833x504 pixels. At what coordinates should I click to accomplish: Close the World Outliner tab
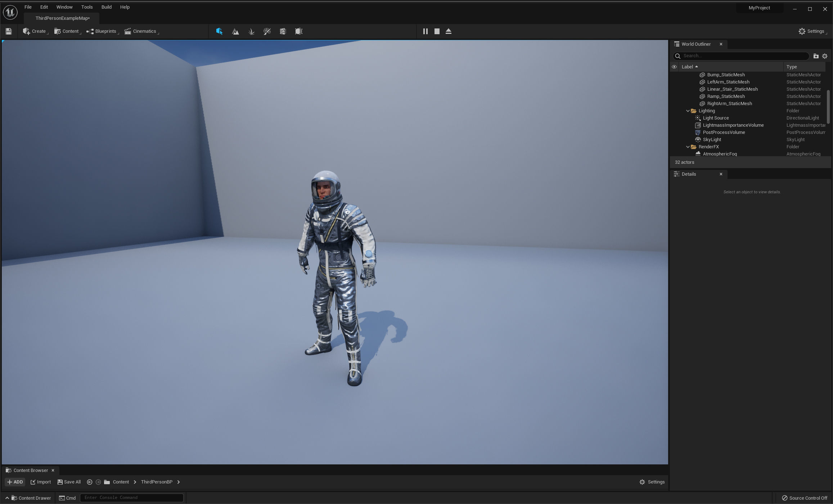coord(721,44)
